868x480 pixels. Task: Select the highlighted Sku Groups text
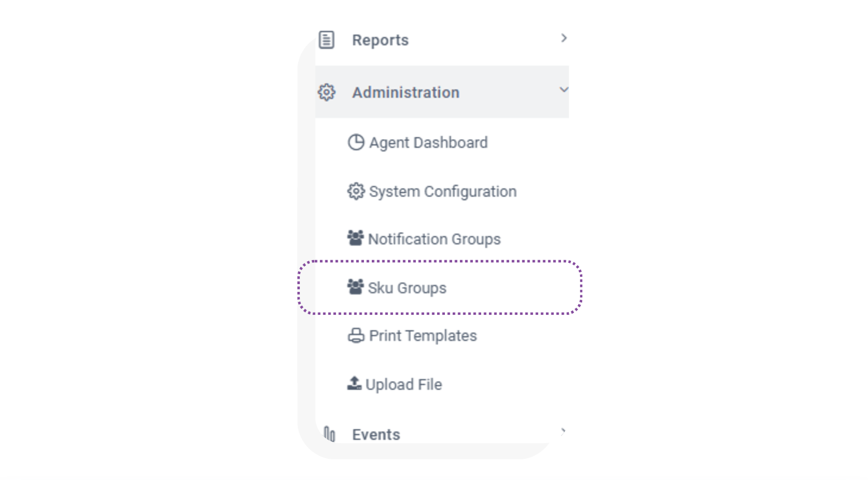pos(407,288)
